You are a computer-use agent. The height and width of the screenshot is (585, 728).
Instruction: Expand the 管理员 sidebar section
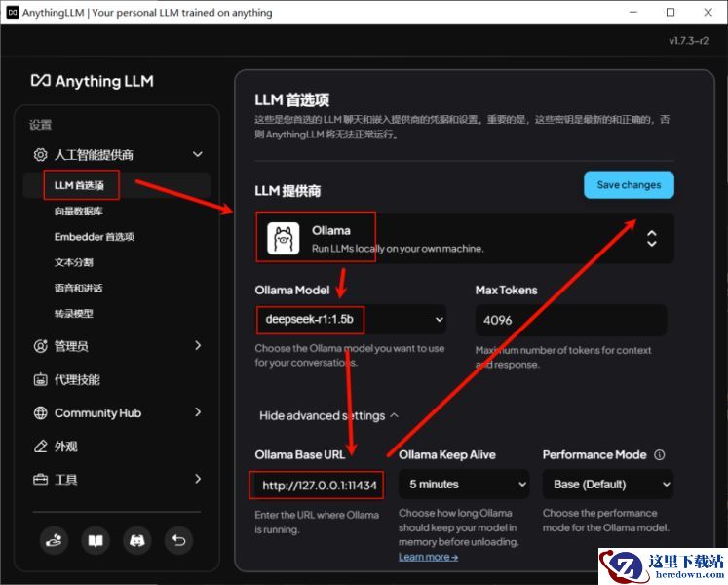[x=197, y=346]
